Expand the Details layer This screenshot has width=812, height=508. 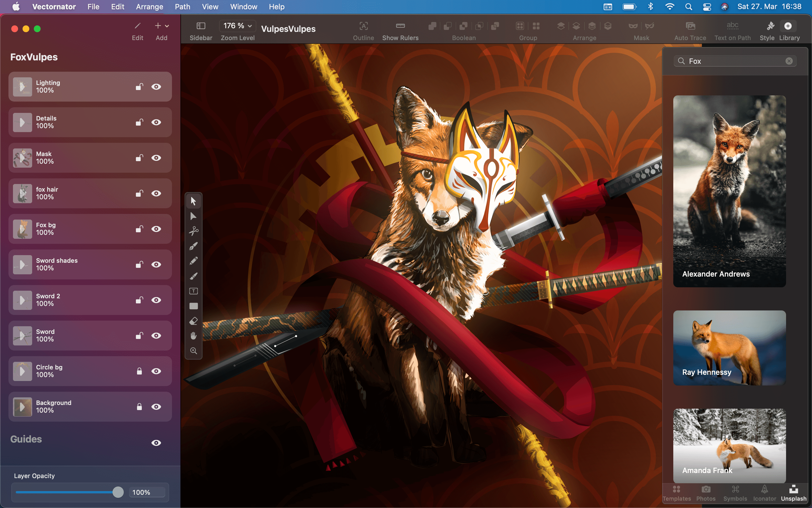pos(22,122)
